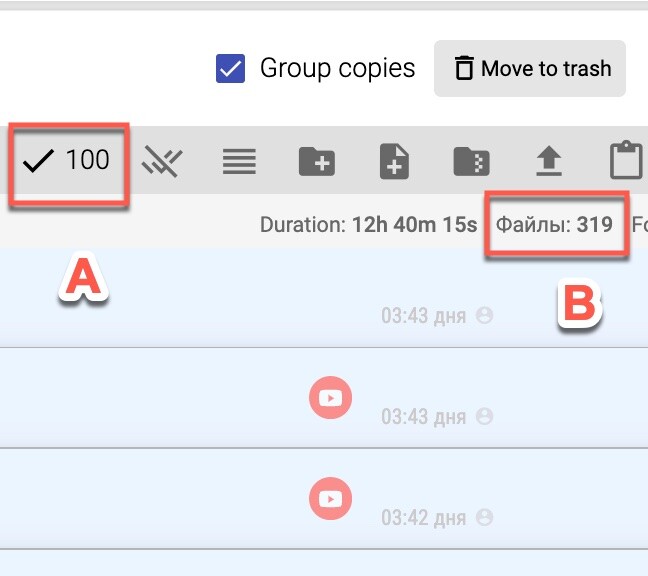Click the select-all checkmark showing 100
Screen dimensions: 648x576
click(x=67, y=160)
